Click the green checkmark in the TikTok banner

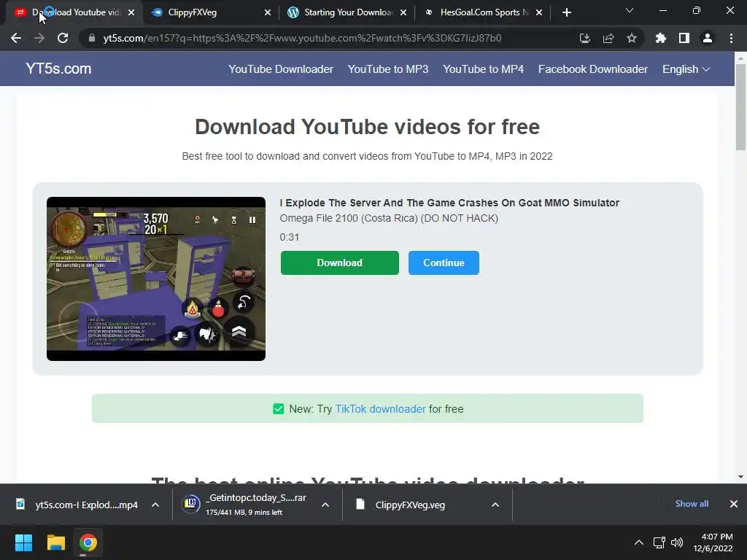pyautogui.click(x=278, y=408)
